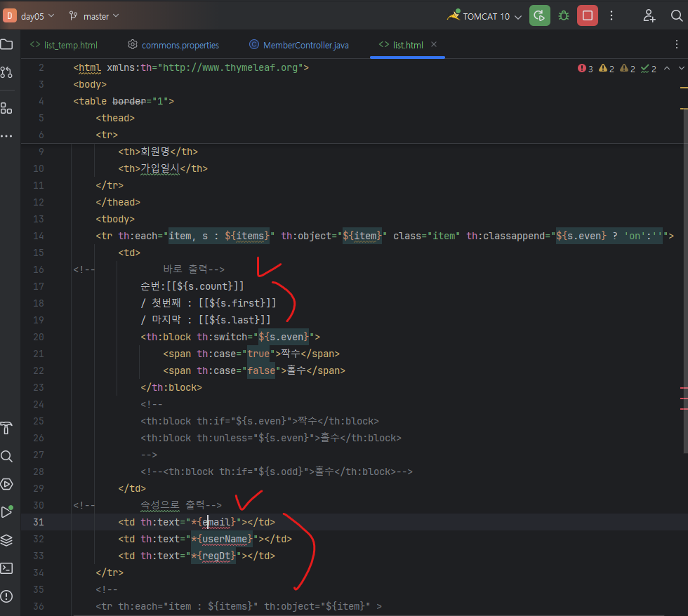Switch to commons.properties tab
688x616 pixels.
pyautogui.click(x=173, y=45)
